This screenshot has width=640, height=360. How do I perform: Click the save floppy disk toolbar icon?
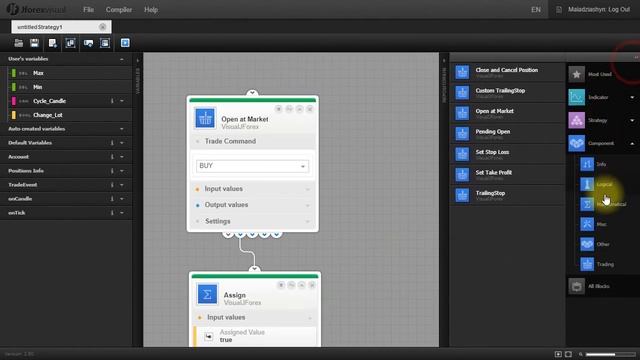tap(34, 43)
